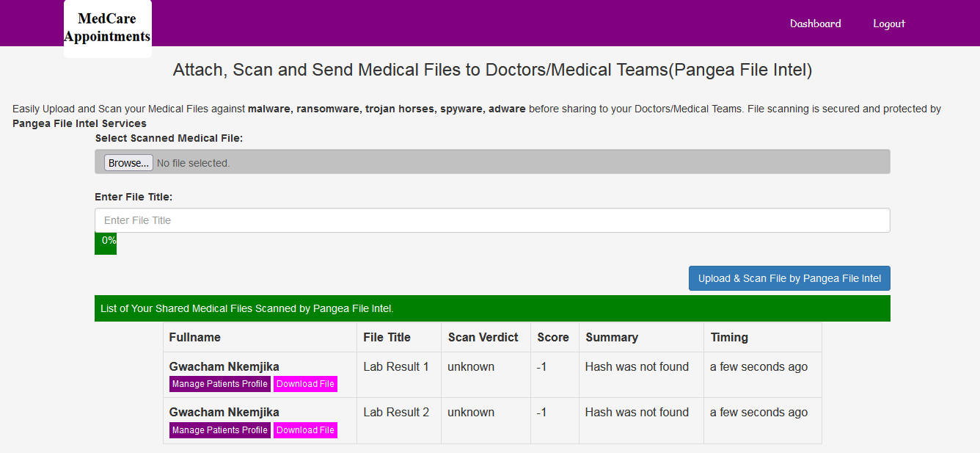Open the Dashboard nav link
Screen dimensions: 980x453
pyautogui.click(x=815, y=23)
